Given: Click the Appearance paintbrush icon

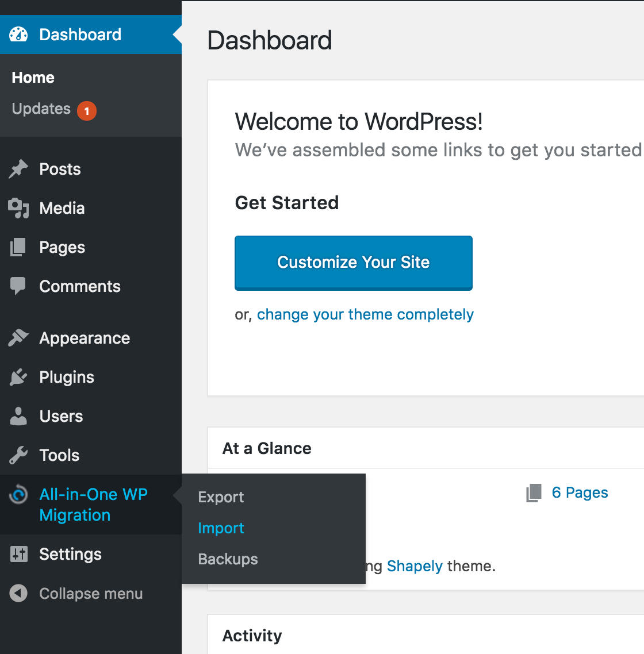Looking at the screenshot, I should (18, 338).
